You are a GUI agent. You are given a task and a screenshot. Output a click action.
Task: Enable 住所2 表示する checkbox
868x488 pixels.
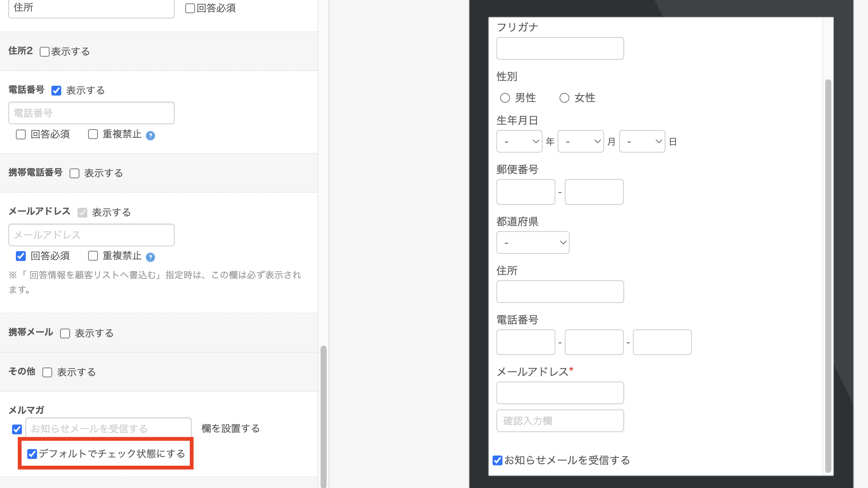pyautogui.click(x=45, y=52)
